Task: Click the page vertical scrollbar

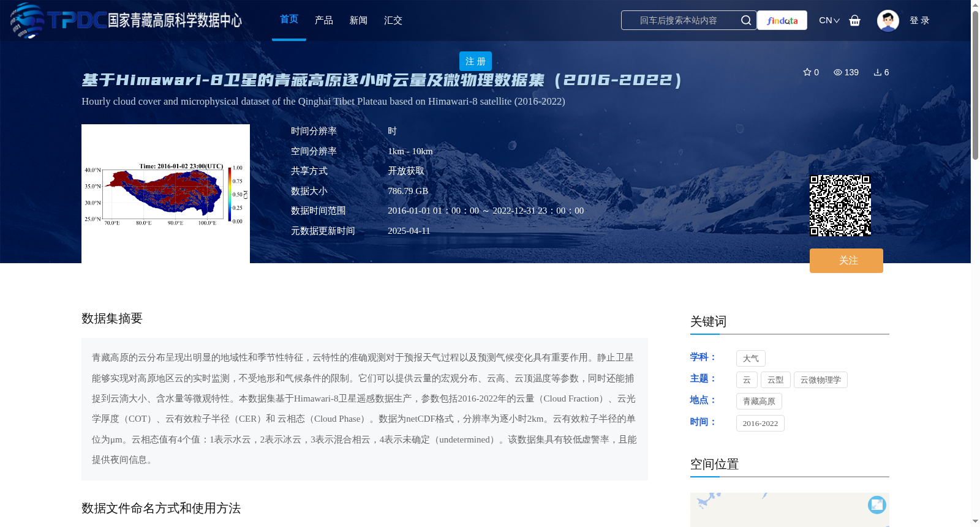Action: pyautogui.click(x=975, y=86)
